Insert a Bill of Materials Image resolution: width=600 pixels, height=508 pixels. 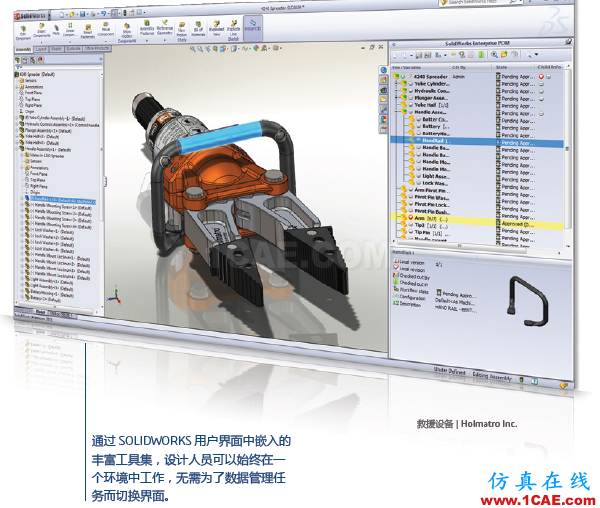[x=198, y=29]
